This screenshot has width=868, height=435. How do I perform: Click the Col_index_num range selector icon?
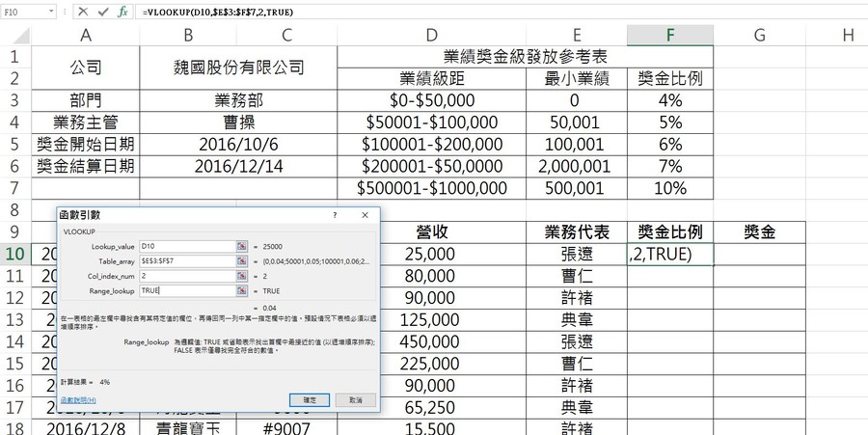pos(242,276)
